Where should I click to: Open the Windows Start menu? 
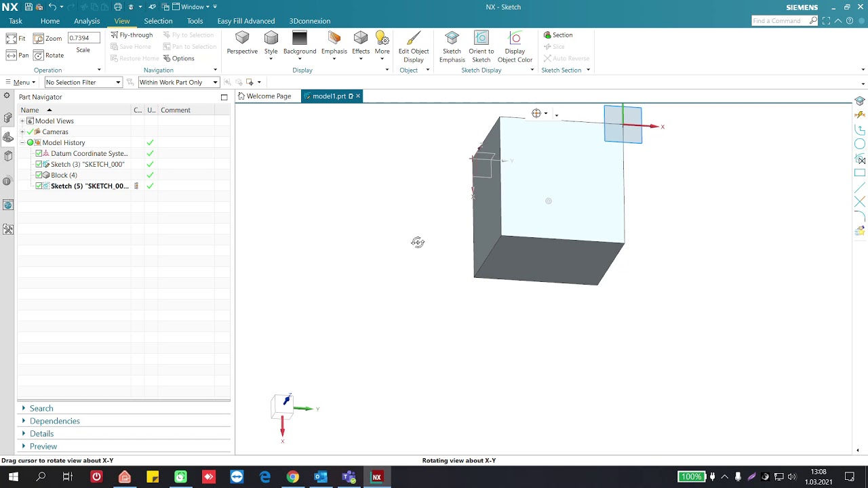pyautogui.click(x=13, y=477)
